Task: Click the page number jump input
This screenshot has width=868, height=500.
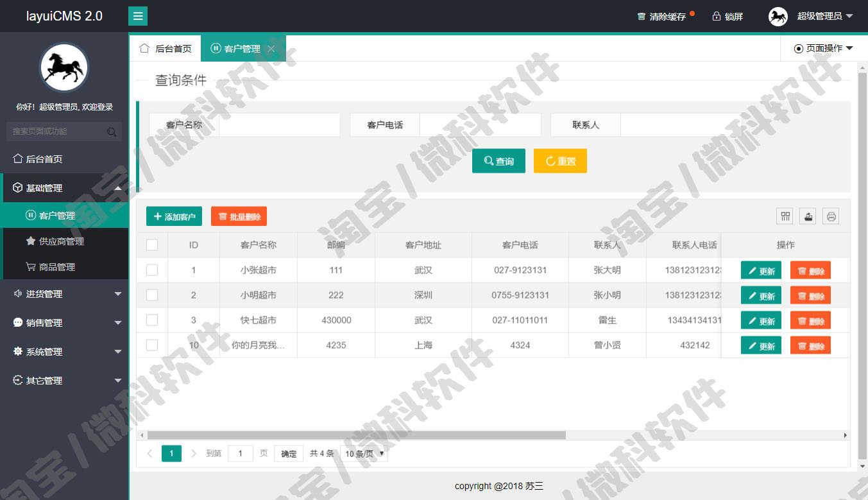Action: pyautogui.click(x=241, y=454)
